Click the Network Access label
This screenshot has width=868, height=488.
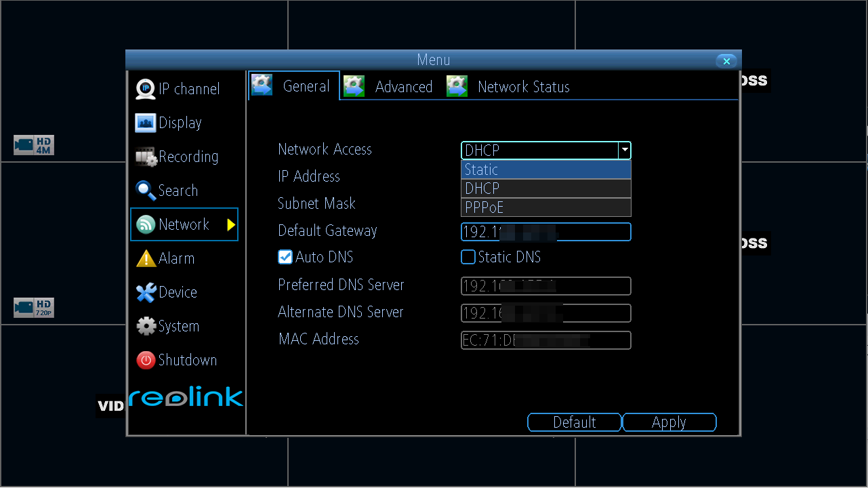point(325,149)
